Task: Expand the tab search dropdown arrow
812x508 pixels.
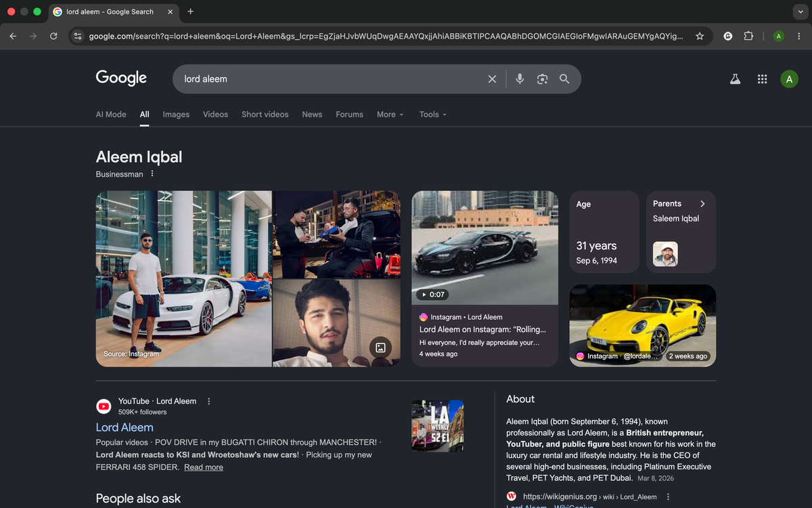Action: point(799,12)
